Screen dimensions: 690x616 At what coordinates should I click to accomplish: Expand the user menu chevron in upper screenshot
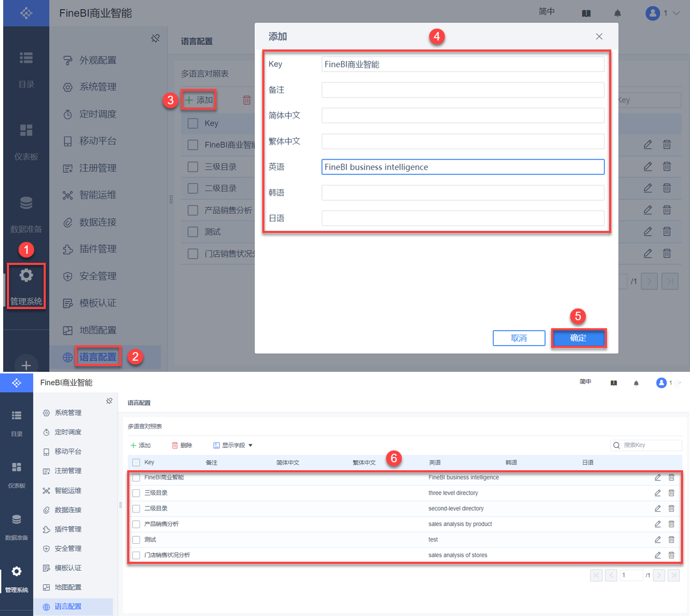[677, 13]
